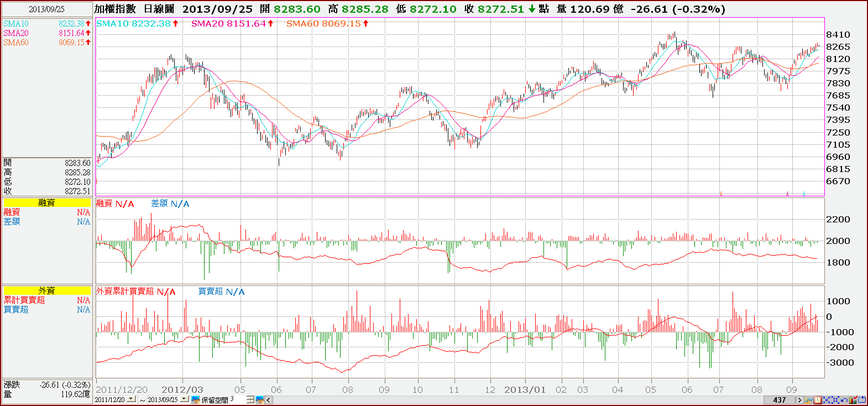The image size is (868, 406).
Task: Click the 日線圖 label in the title
Action: [x=159, y=9]
